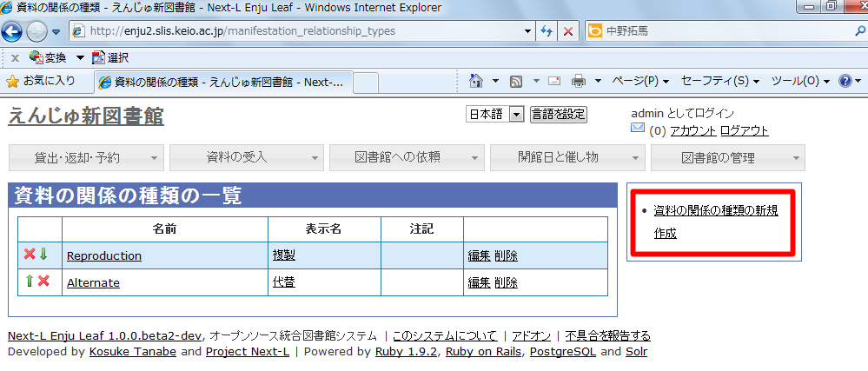Move Alternate row up with green arrow
This screenshot has width=868, height=371.
(30, 281)
